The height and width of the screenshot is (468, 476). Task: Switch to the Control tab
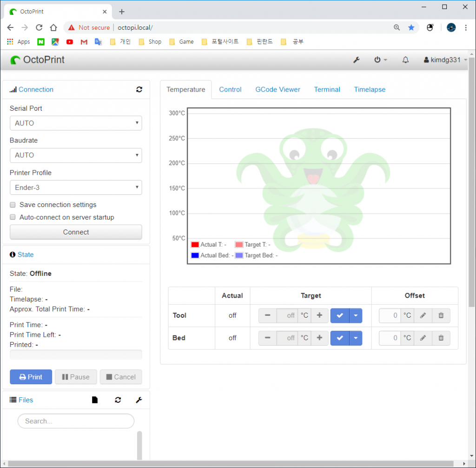point(230,89)
